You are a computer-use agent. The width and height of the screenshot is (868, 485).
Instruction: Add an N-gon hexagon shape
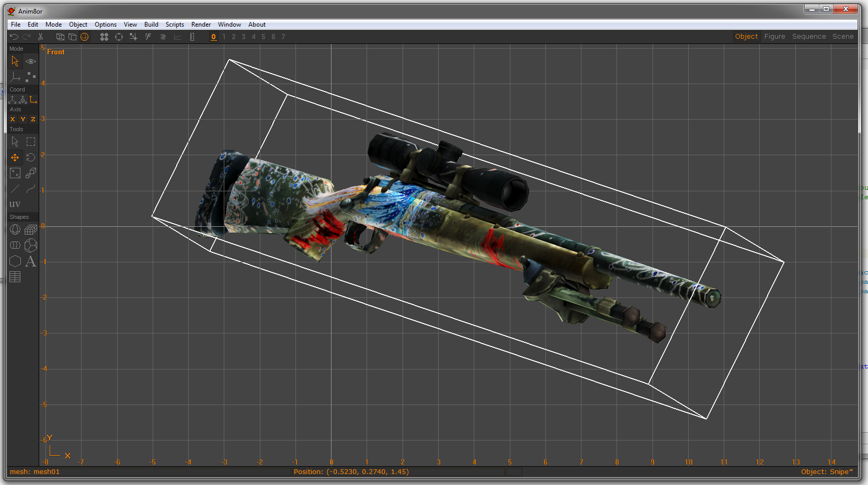(x=15, y=261)
